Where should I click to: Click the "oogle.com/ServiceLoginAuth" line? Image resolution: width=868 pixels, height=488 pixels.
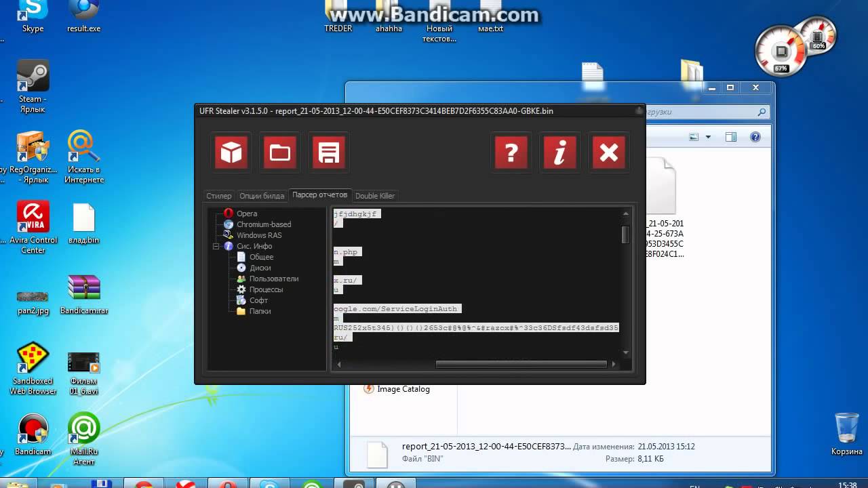coord(397,308)
